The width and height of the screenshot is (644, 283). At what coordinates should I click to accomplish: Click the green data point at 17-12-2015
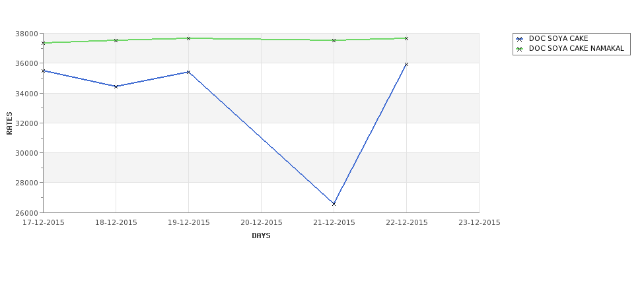point(43,43)
